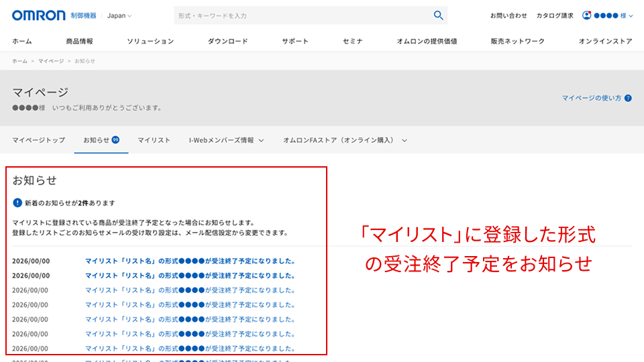Image resolution: width=644 pixels, height=362 pixels.
Task: Click the notification count badge
Action: 115,139
